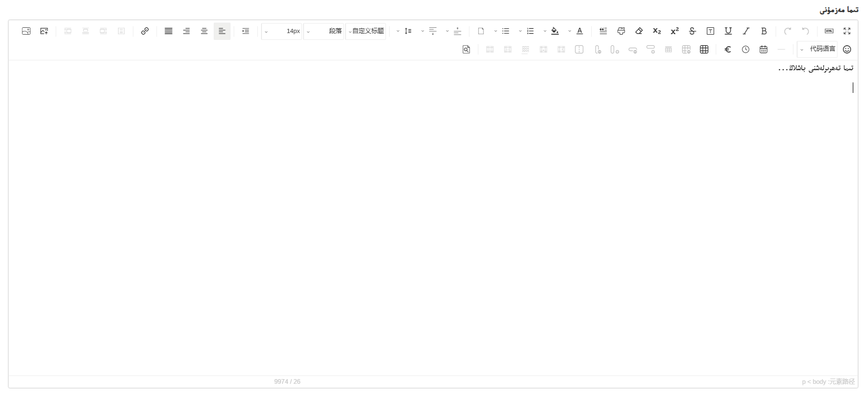Insert a hyperlink using the chain icon

[x=145, y=31]
